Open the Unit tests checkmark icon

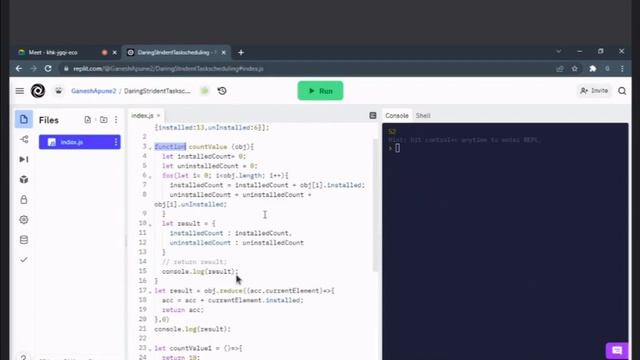point(24,260)
